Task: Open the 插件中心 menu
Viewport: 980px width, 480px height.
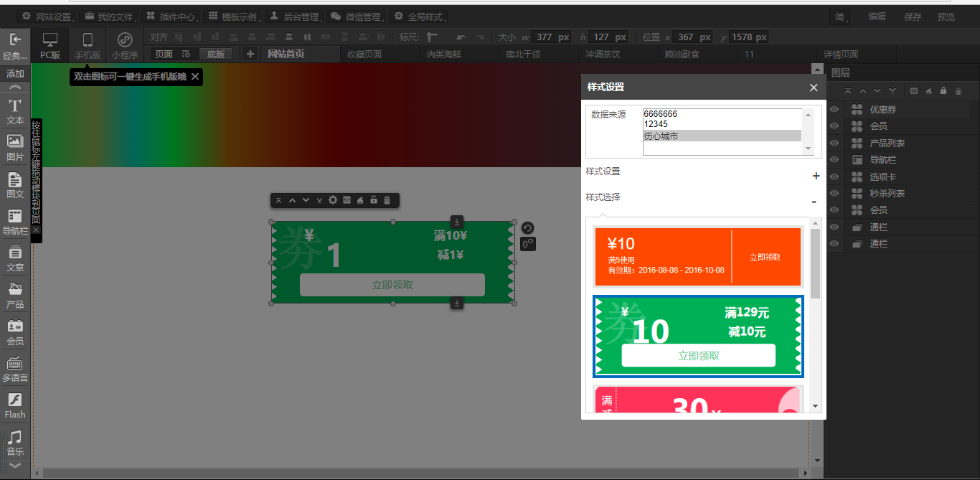Action: coord(171,17)
